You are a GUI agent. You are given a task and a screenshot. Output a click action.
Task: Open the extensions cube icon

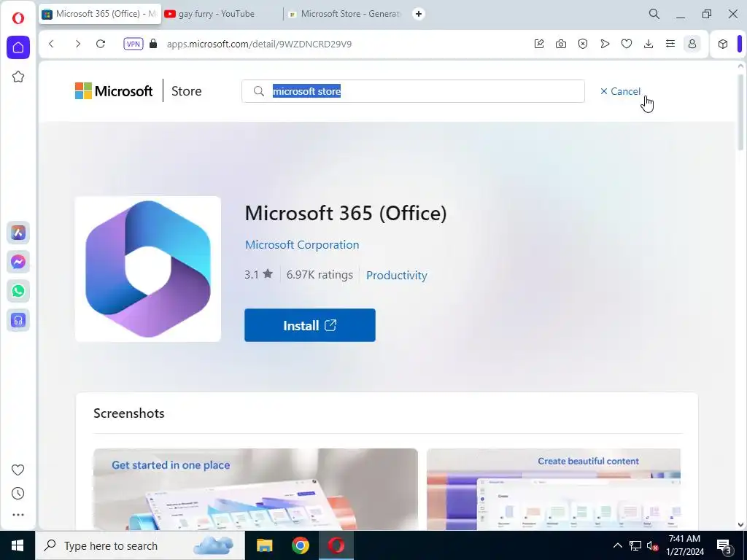[723, 44]
